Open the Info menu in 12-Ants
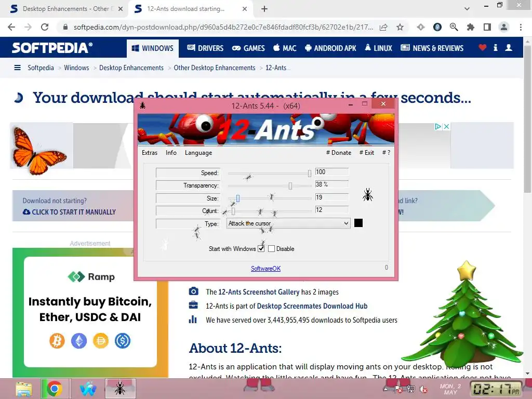The image size is (532, 399). tap(171, 153)
